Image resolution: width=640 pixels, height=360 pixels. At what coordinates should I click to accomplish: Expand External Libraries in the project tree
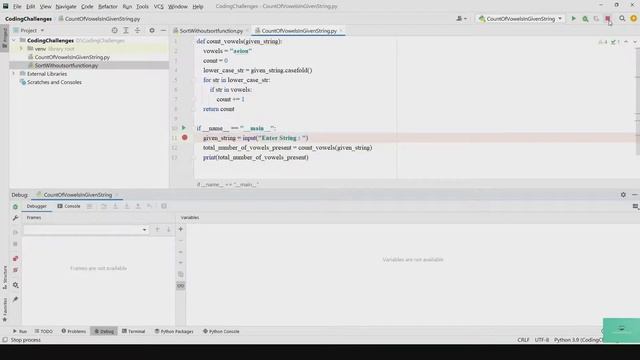[14, 74]
